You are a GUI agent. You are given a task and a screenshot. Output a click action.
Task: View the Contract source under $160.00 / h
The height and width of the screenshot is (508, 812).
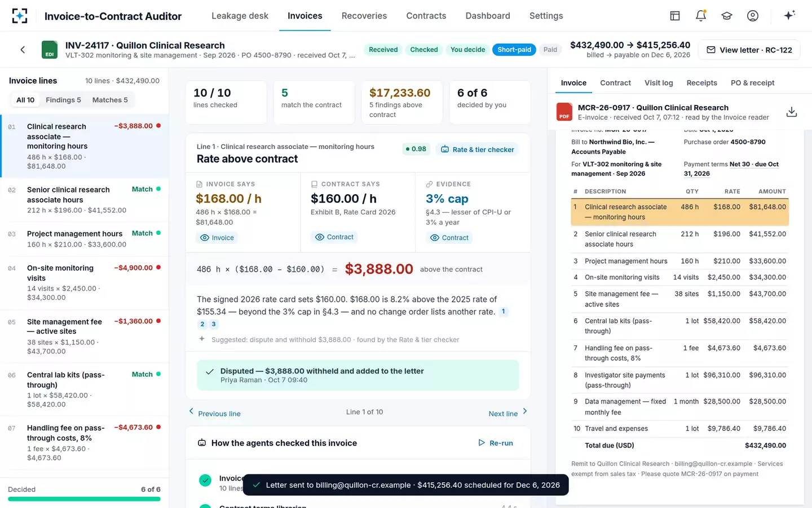(334, 237)
